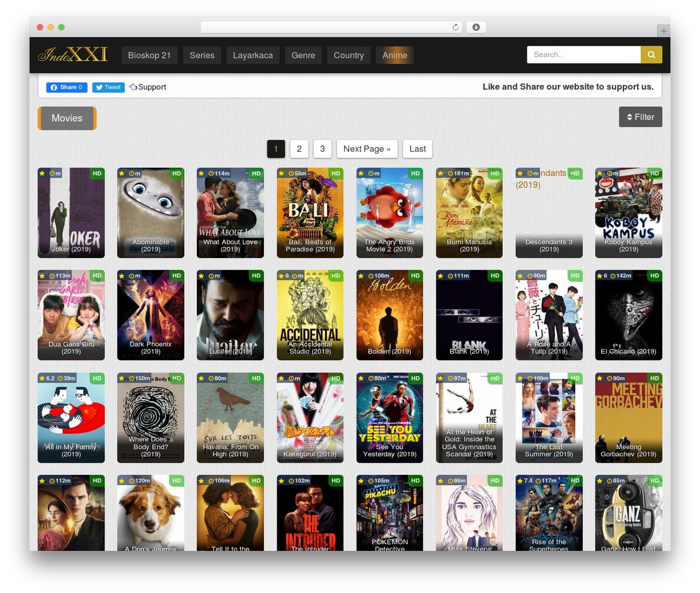The image size is (700, 593).
Task: Expand the Country menu
Action: tap(349, 55)
